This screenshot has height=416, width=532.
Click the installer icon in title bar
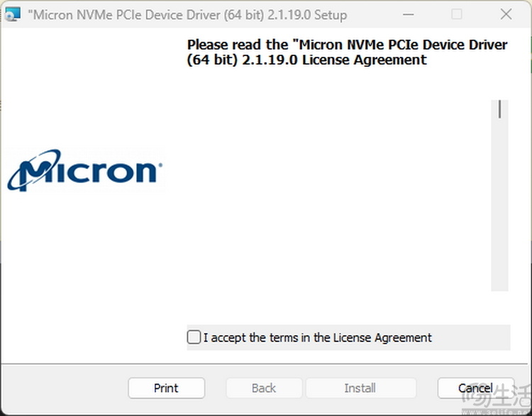[11, 14]
